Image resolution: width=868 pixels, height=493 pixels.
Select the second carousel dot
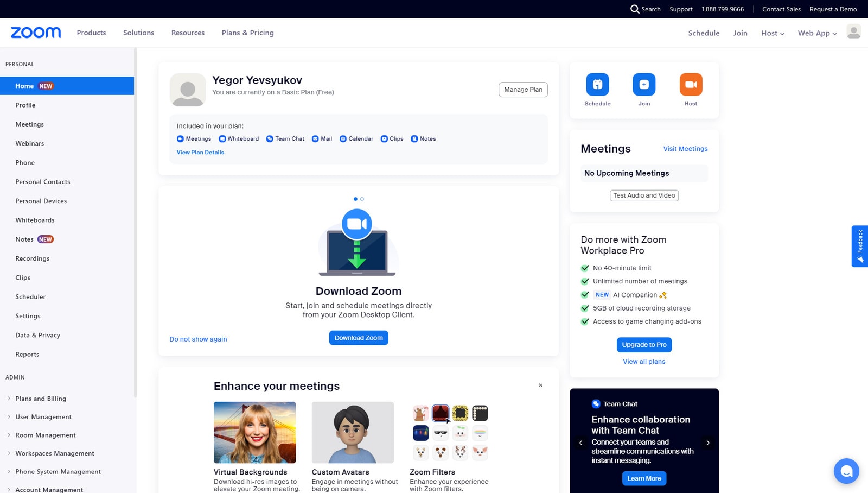pyautogui.click(x=362, y=199)
